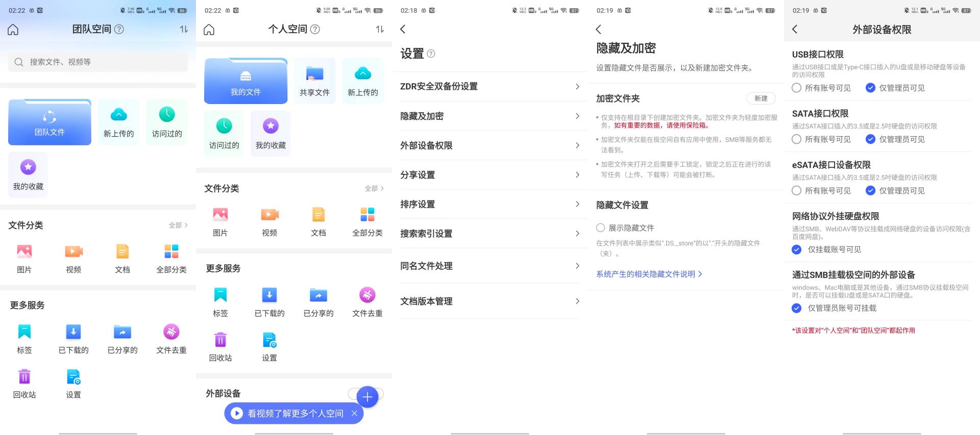This screenshot has height=435, width=980.
Task: Tap blue plus add button in 个人空间
Action: point(367,397)
